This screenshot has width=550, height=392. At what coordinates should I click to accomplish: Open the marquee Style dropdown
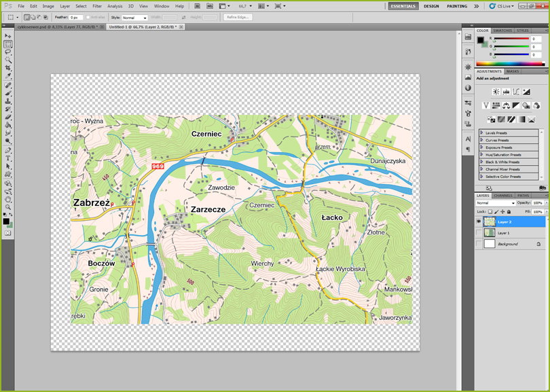(x=134, y=17)
